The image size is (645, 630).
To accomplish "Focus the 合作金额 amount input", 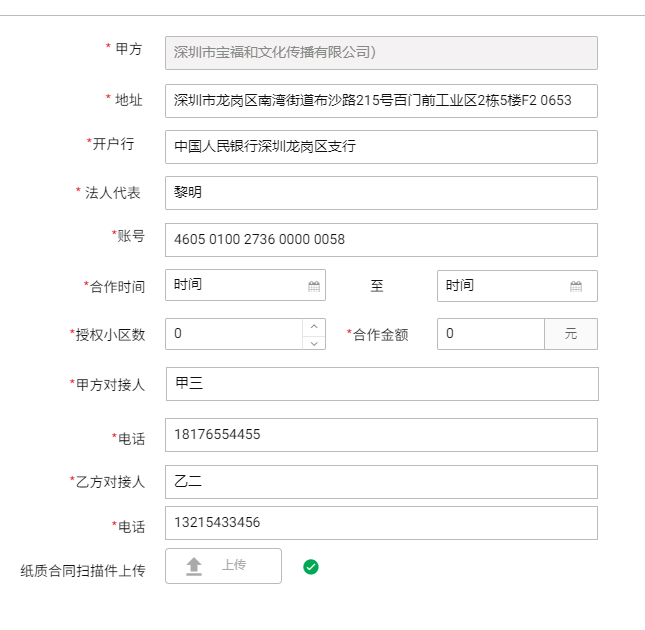I will coord(490,334).
